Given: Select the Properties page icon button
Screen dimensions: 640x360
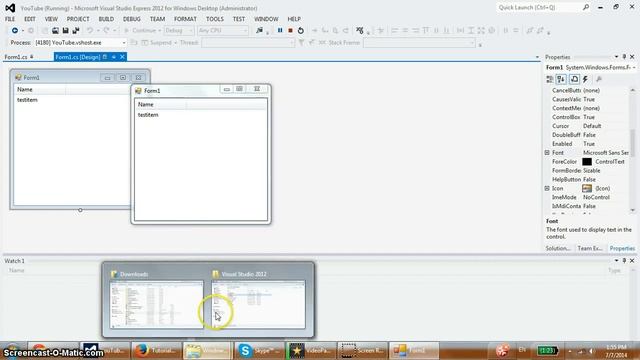Looking at the screenshot, I should coord(574,79).
